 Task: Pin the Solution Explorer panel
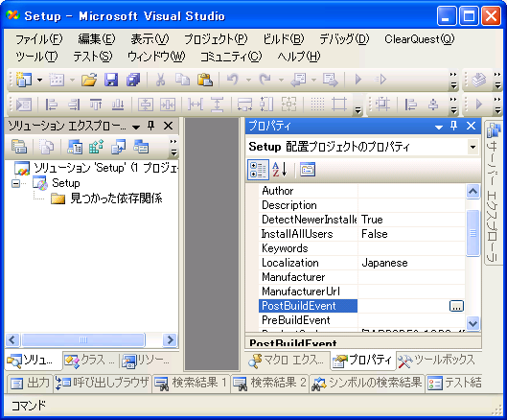coord(151,126)
